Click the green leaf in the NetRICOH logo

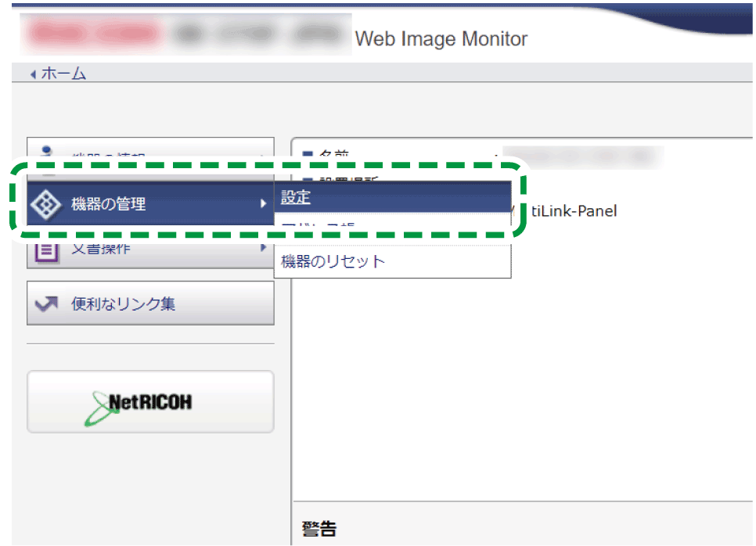pyautogui.click(x=100, y=406)
